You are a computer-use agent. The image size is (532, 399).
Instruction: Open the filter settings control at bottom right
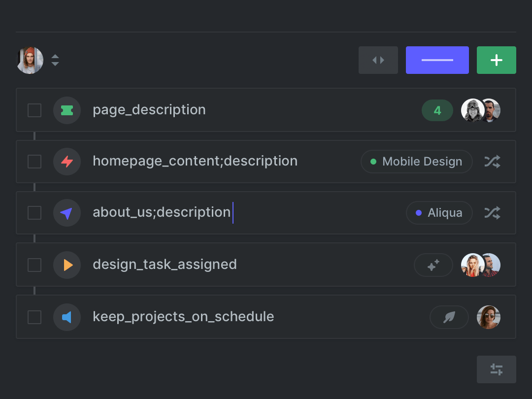[x=496, y=369]
